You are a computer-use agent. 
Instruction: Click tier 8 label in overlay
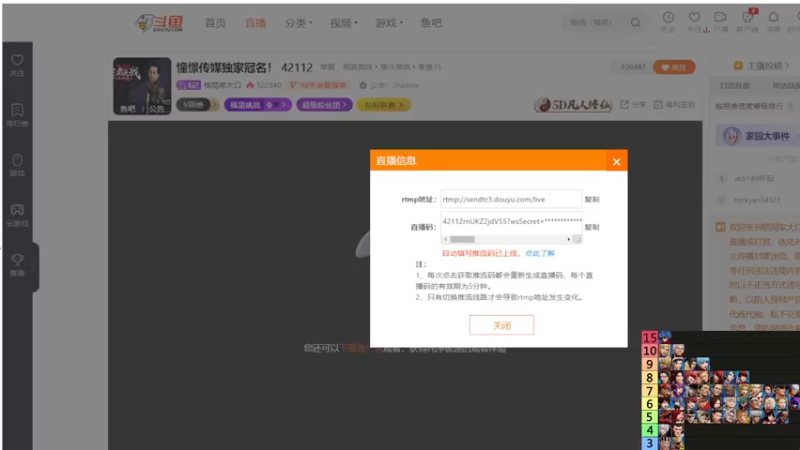(x=649, y=377)
